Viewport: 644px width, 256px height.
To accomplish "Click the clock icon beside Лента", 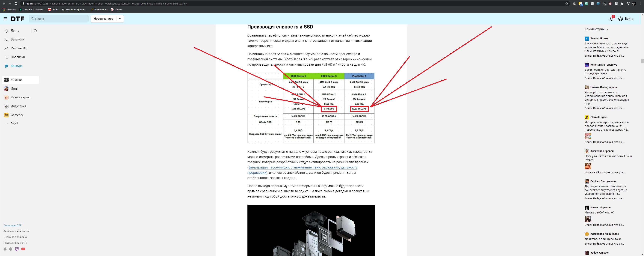I will 35,31.
